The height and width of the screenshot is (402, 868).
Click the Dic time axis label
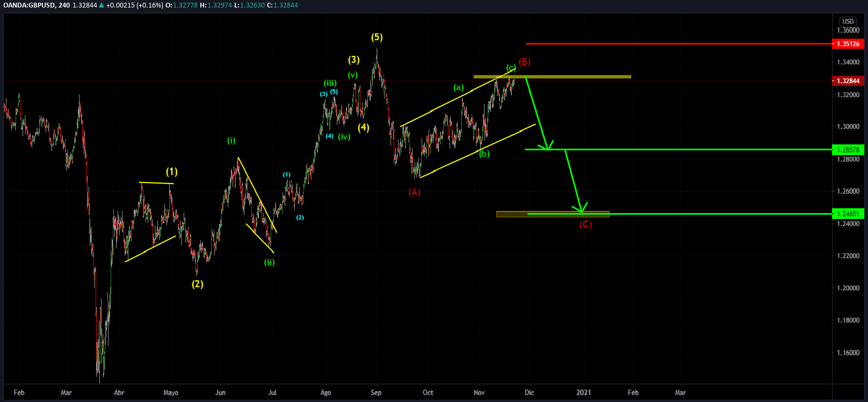click(x=530, y=393)
